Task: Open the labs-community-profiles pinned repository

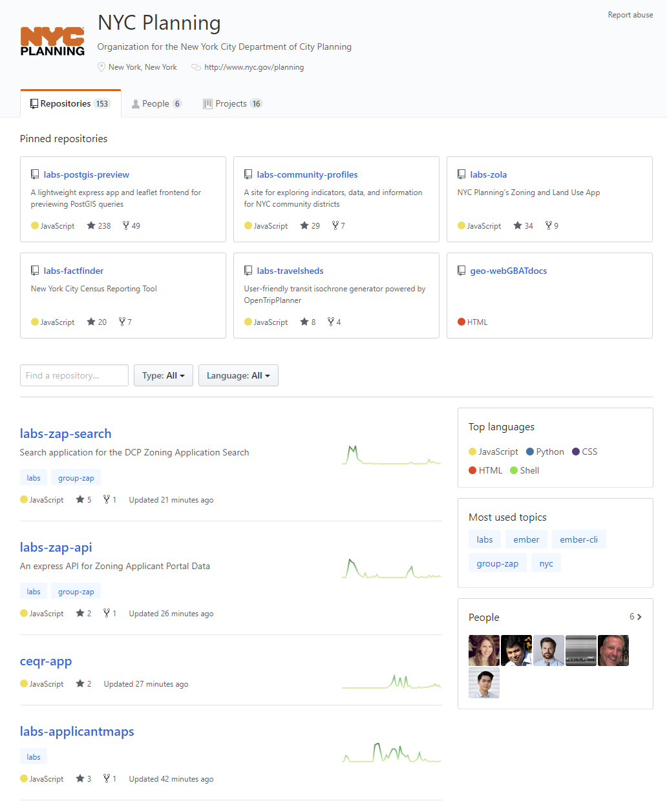Action: tap(307, 174)
